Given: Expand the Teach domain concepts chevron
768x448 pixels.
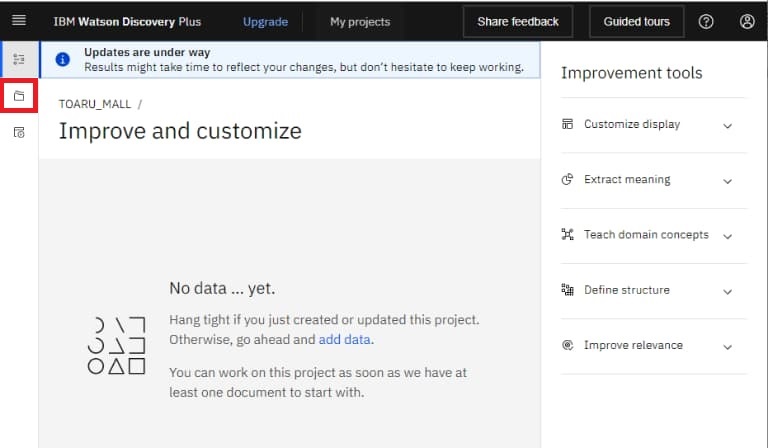Looking at the screenshot, I should coord(727,236).
